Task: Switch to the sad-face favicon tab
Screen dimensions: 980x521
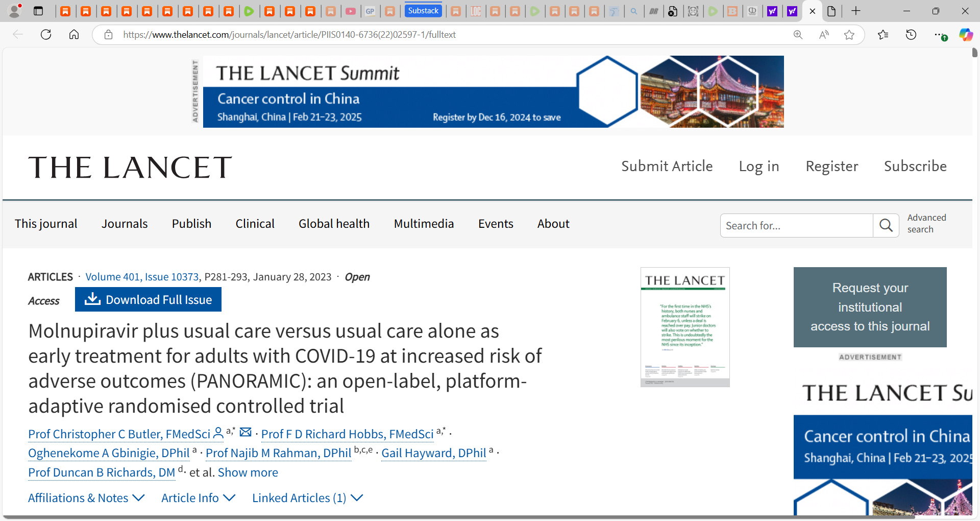Action: point(693,11)
